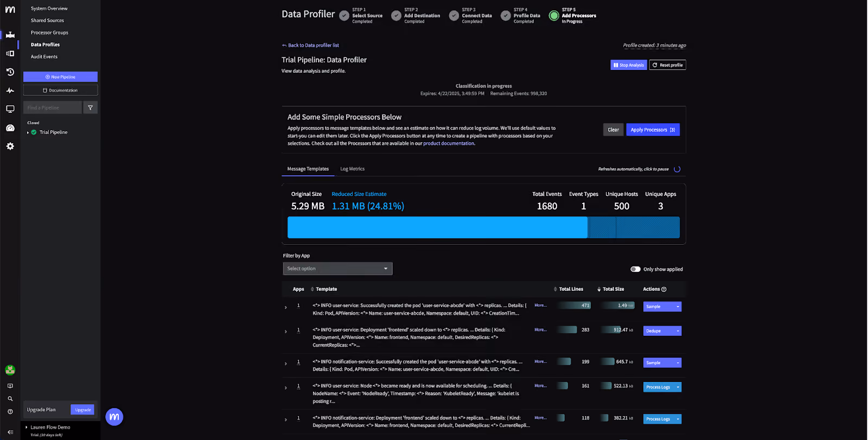The width and height of the screenshot is (868, 440).
Task: Click the Upgrade plan button
Action: [82, 410]
